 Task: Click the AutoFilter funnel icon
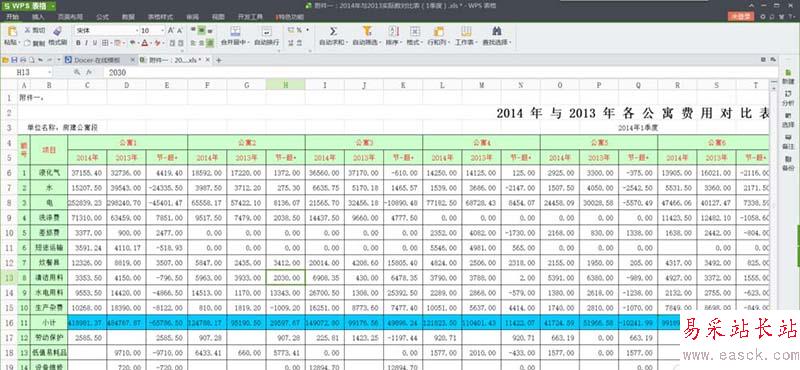[x=367, y=31]
